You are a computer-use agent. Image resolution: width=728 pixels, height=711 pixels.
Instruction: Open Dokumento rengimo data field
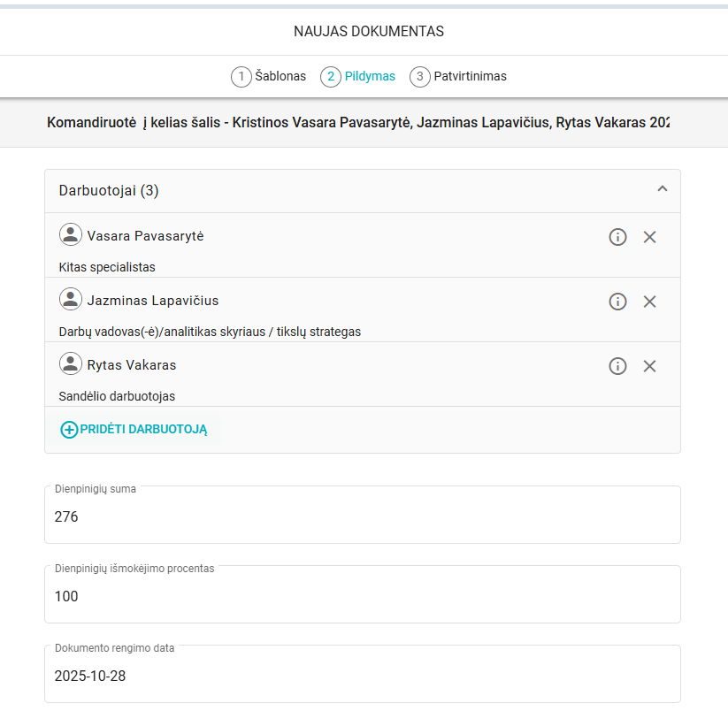362,676
